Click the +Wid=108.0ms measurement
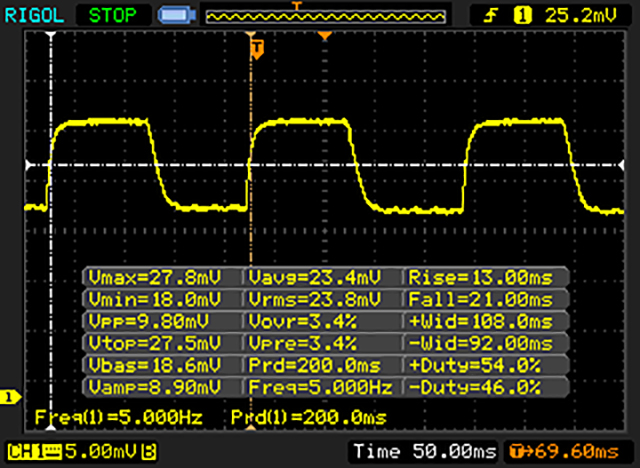This screenshot has width=640, height=468. point(480,322)
